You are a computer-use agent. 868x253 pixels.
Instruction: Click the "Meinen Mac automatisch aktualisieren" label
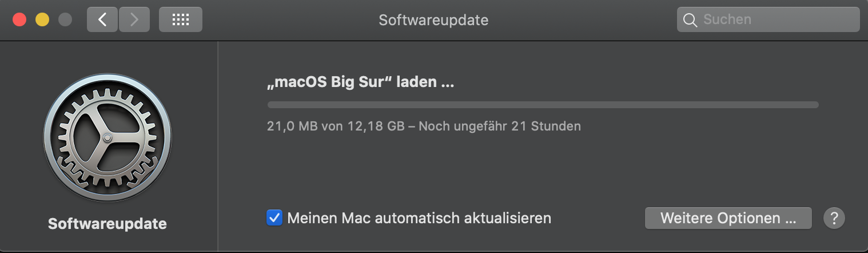click(419, 218)
